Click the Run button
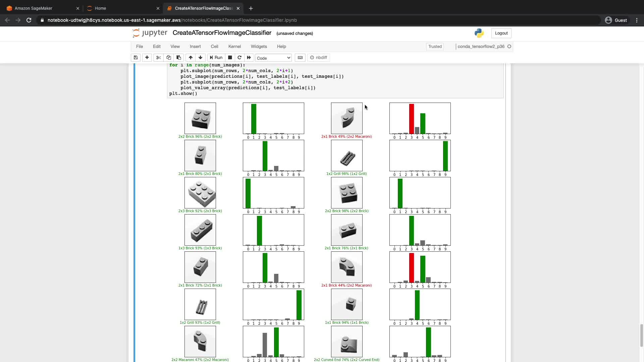 216,58
